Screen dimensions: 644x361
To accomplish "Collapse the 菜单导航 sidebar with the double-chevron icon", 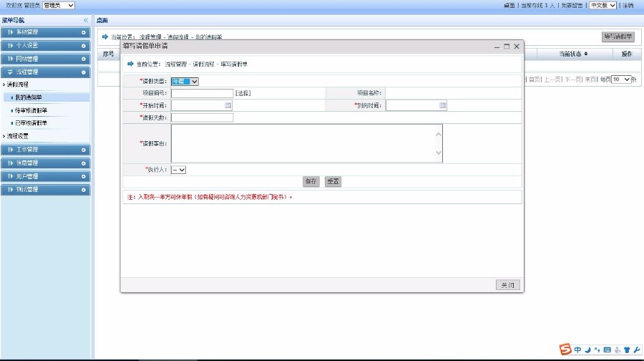I will point(85,20).
